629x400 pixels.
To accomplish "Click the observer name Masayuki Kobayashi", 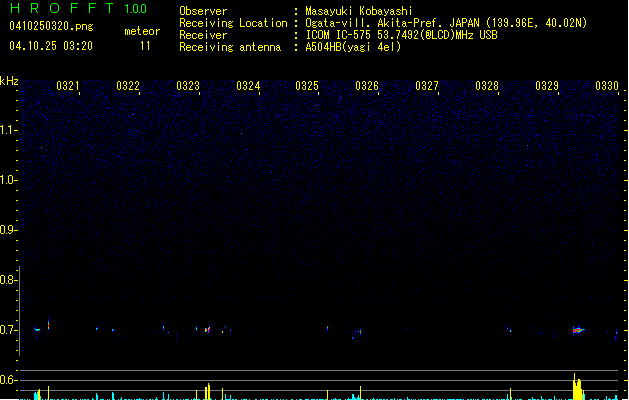I will point(359,11).
